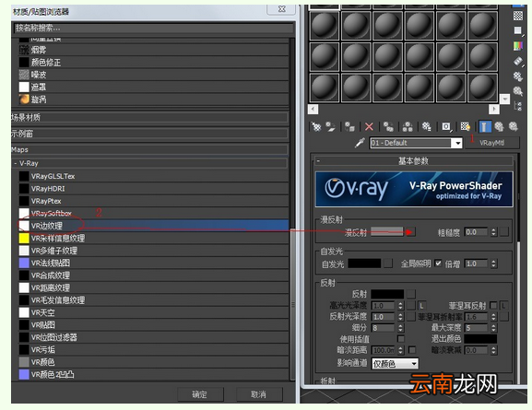Click the 取消 button
532x410 pixels.
coord(259,394)
